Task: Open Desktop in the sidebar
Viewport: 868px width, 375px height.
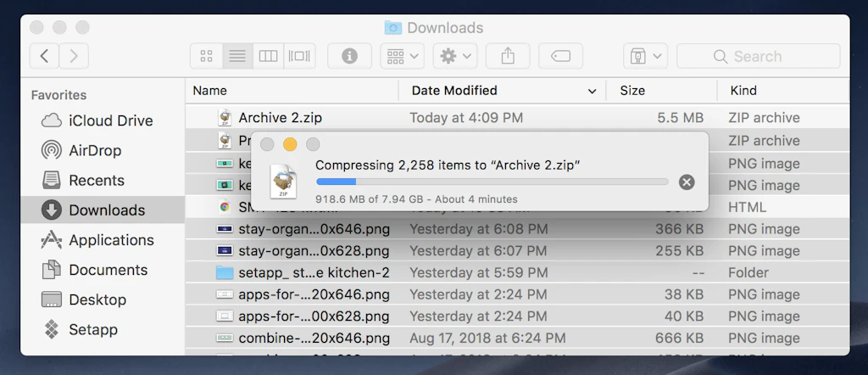Action: click(103, 299)
